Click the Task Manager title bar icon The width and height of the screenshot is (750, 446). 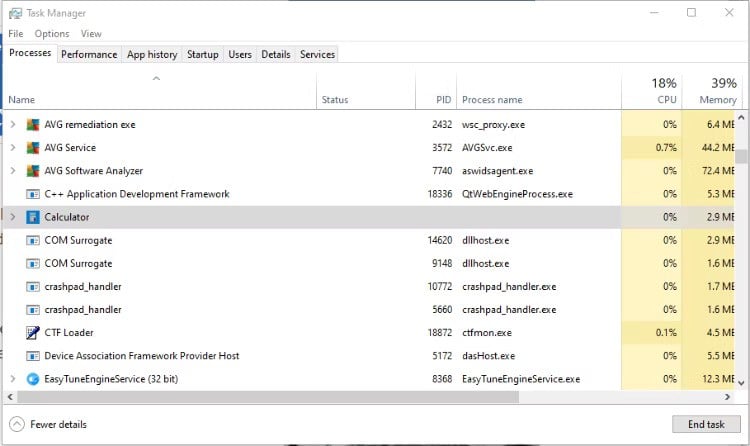pos(15,13)
